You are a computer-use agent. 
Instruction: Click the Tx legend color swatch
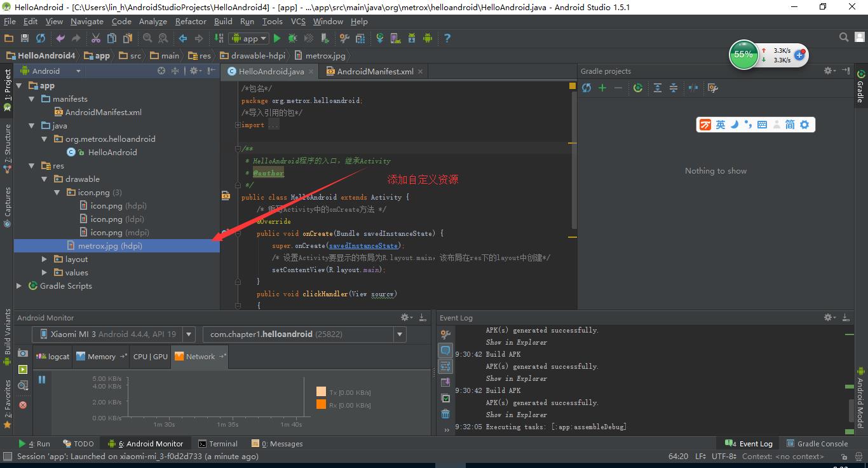[321, 392]
